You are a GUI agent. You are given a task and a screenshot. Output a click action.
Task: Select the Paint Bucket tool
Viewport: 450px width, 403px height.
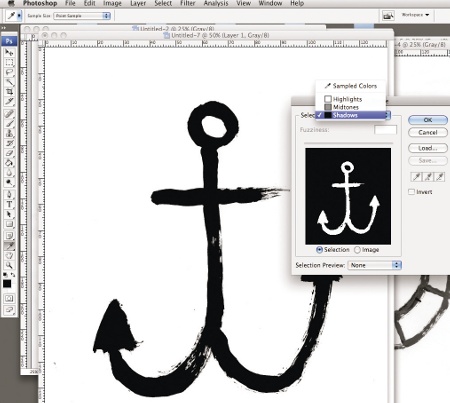coord(9,163)
